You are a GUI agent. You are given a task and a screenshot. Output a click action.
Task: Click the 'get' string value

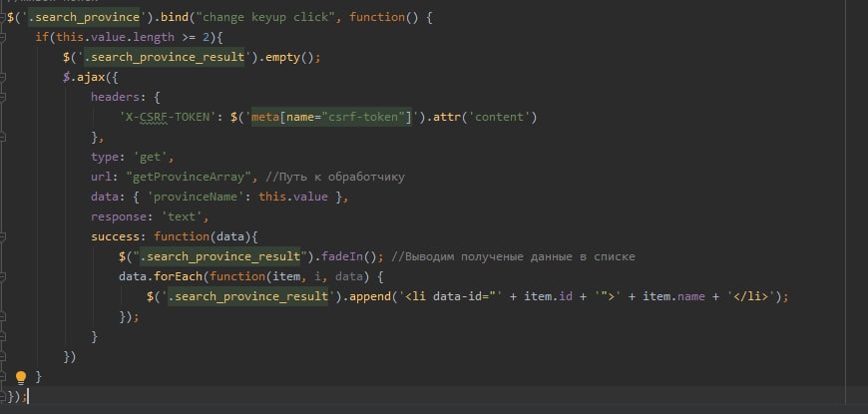click(x=150, y=157)
